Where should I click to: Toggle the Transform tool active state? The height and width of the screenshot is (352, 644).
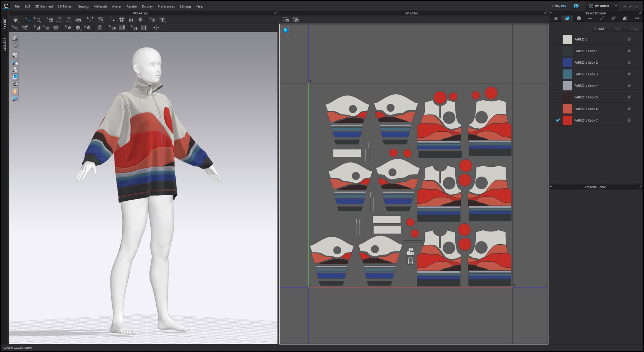click(28, 20)
